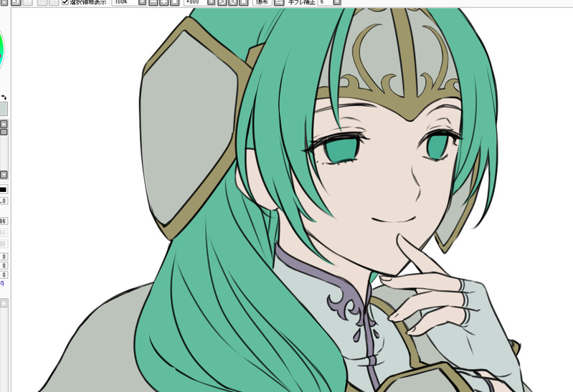The image size is (573, 392).
Task: Open the 100% zoom level dropdown
Action: click(143, 2)
